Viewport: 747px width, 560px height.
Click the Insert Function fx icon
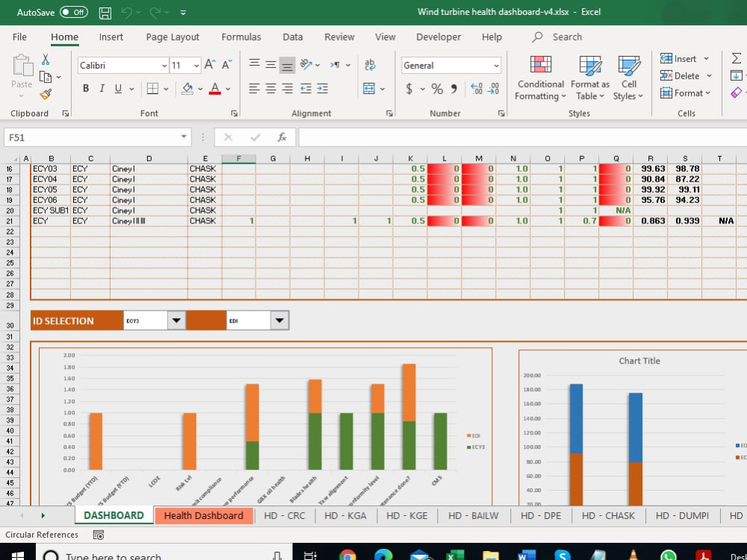click(282, 137)
